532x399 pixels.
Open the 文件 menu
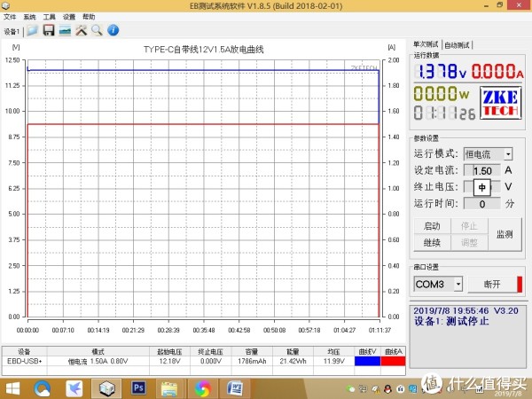[10, 17]
